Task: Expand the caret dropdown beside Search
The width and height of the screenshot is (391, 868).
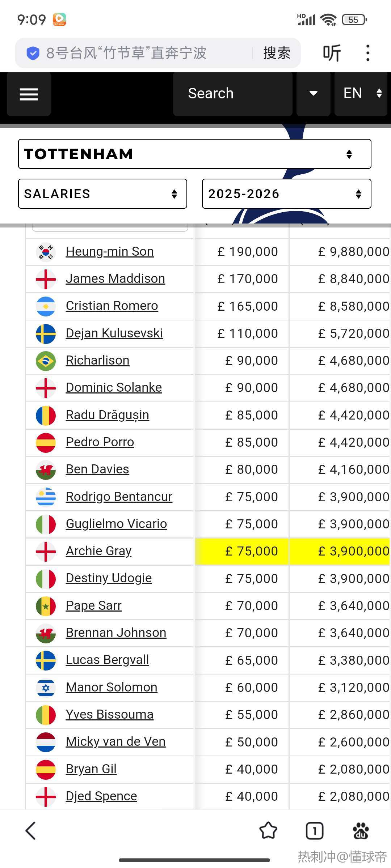Action: (x=313, y=94)
